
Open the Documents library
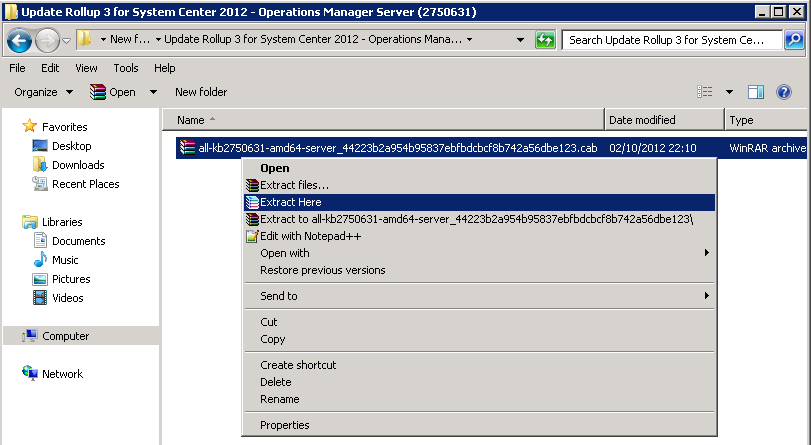(78, 241)
